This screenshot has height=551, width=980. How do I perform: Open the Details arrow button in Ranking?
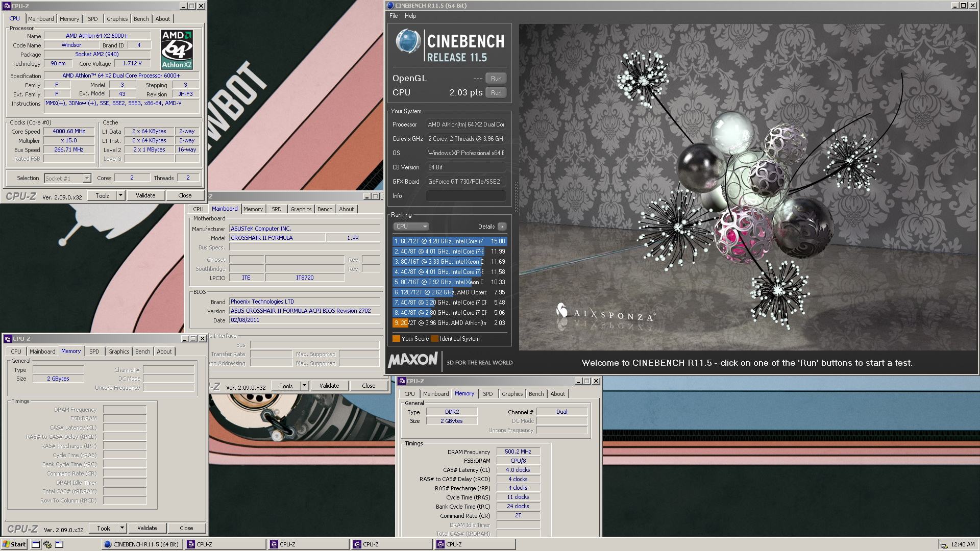tap(502, 227)
